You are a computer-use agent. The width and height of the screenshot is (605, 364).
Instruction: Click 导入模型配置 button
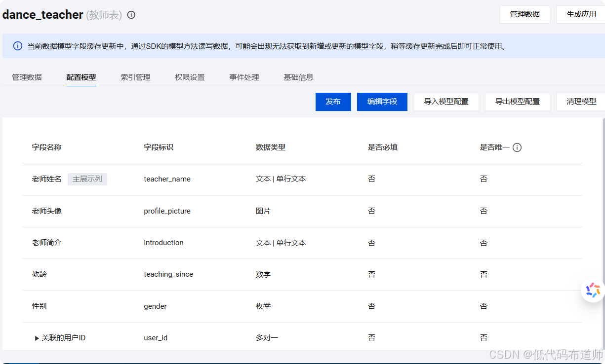tap(446, 102)
